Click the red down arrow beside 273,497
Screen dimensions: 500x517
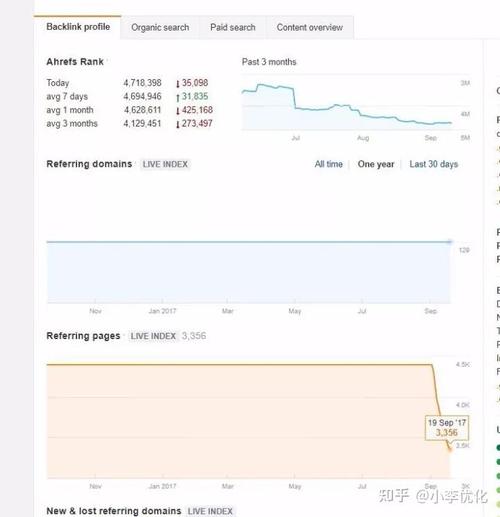(x=178, y=125)
